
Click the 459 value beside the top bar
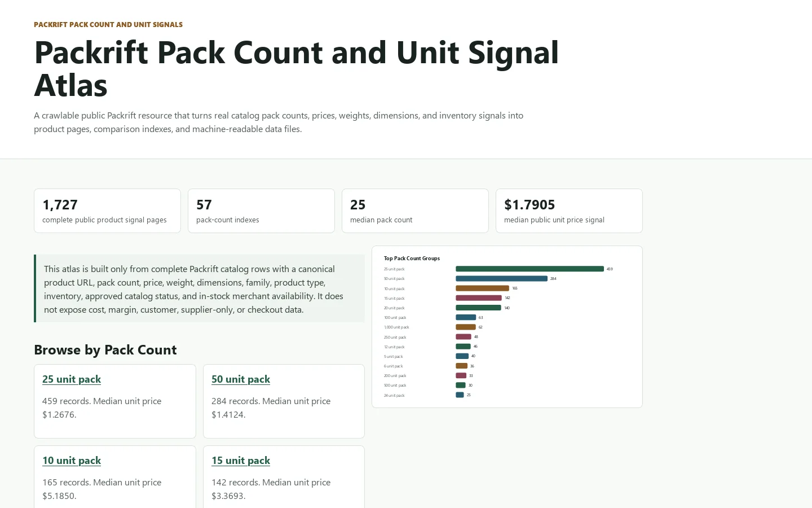[610, 269]
